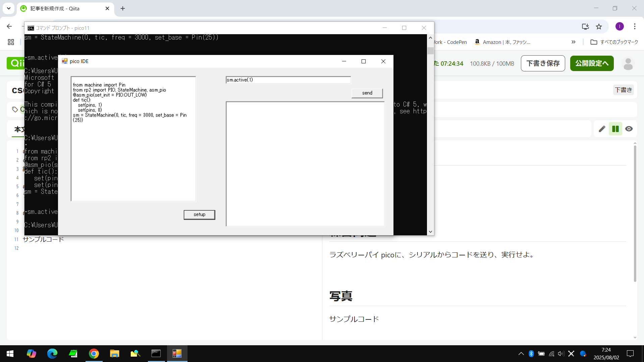Open Chrome three-dot menu
This screenshot has height=362, width=644.
[x=635, y=26]
